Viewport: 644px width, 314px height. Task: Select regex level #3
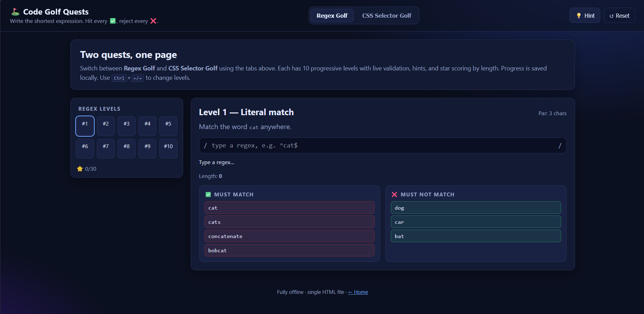[x=127, y=126]
